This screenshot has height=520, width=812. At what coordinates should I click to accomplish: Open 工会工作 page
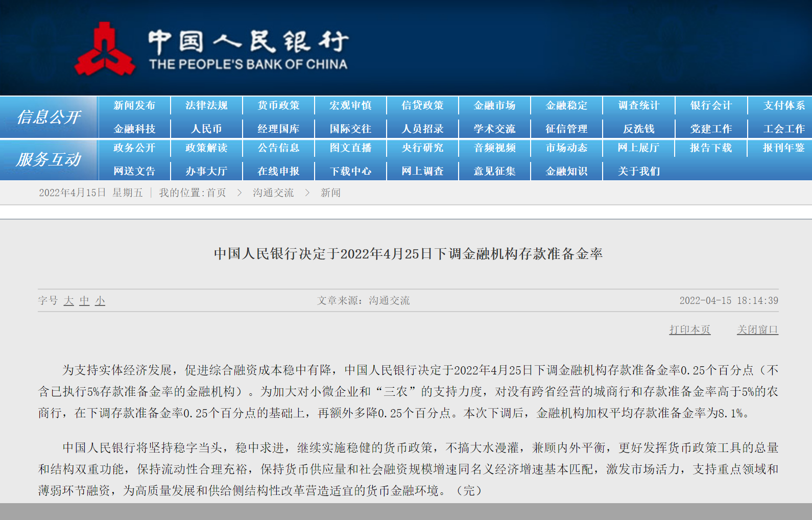784,129
